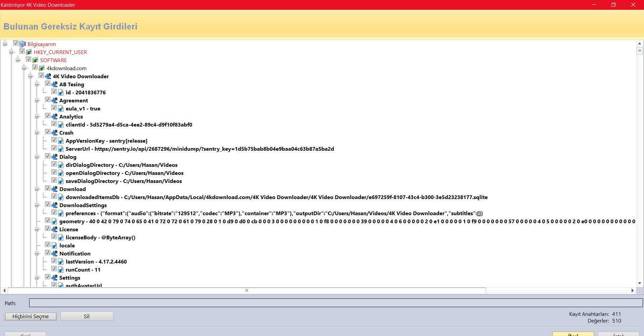
Task: Collapse the 4K Video Downloader node
Action: point(31,76)
